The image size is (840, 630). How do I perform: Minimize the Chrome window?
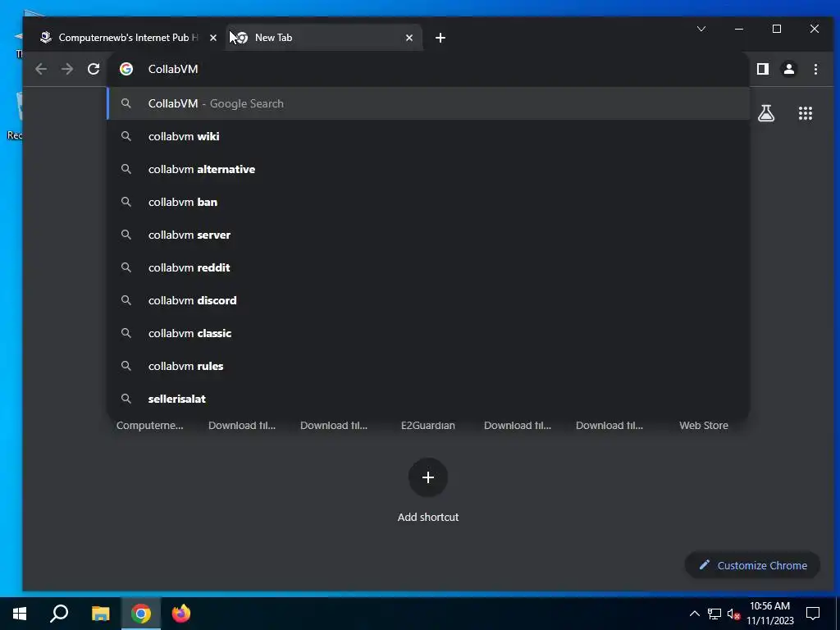[x=739, y=29]
